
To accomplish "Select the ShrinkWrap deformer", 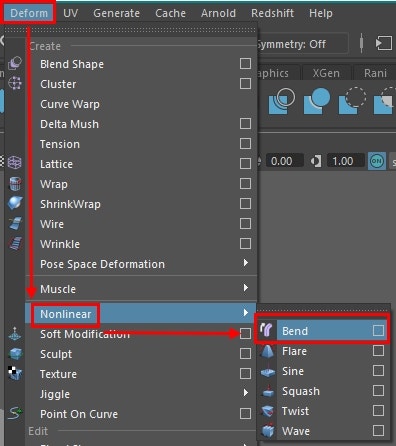I will 70,204.
